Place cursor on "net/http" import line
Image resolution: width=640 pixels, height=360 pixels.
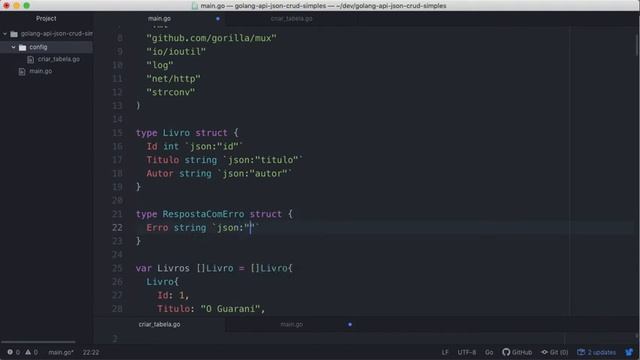tap(173, 79)
